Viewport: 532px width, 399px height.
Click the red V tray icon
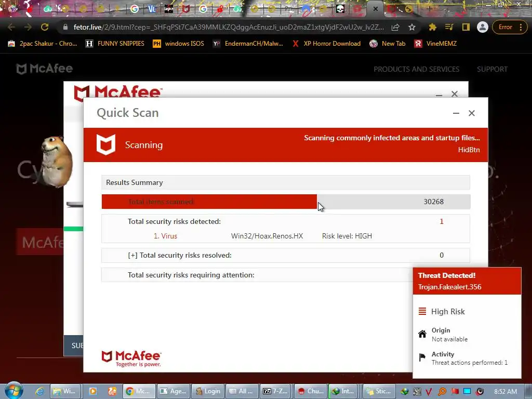point(429,392)
